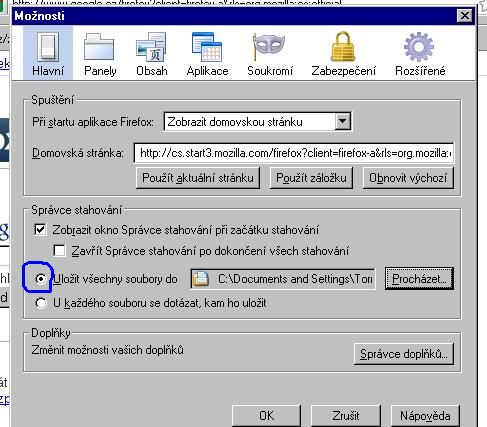
Task: Open the Aplikace calendar window icon pane
Action: (x=207, y=53)
